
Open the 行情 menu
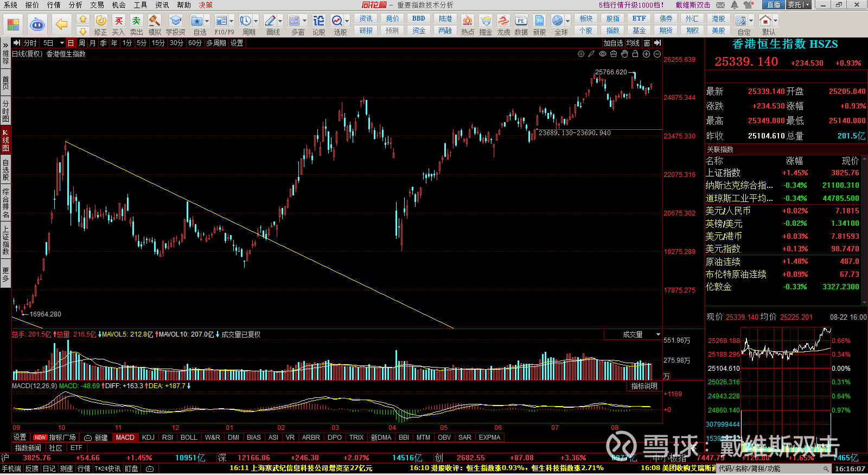(x=54, y=5)
